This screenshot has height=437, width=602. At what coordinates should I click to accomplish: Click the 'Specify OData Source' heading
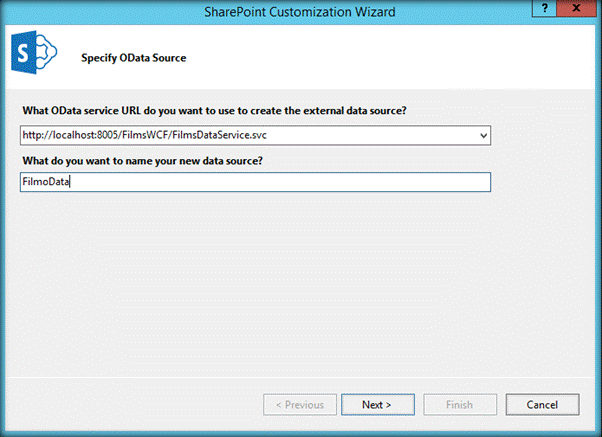click(134, 58)
